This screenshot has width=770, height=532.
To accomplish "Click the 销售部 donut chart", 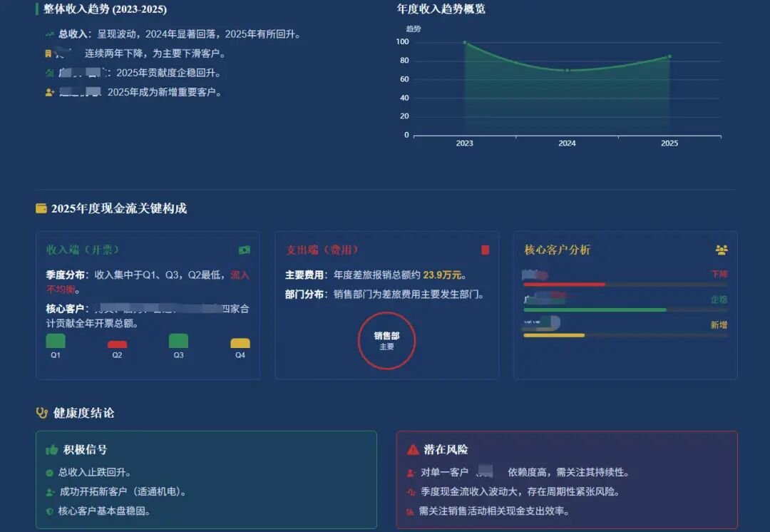I will tap(386, 340).
